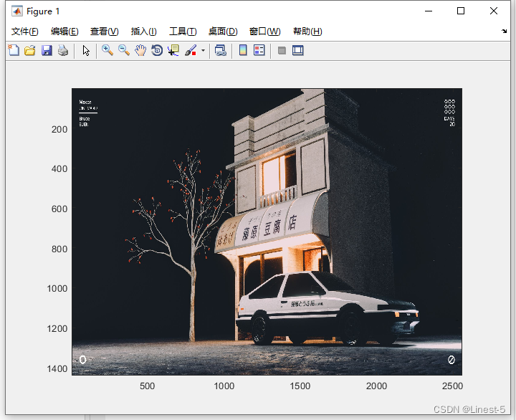The height and width of the screenshot is (420, 516).
Task: Click the x-axis tick label 1500
Action: pos(300,386)
